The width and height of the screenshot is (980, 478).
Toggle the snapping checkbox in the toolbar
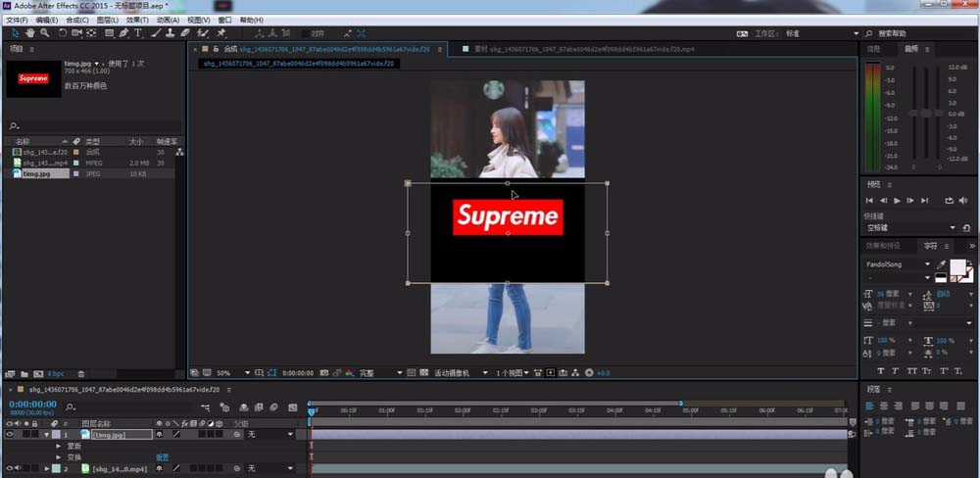[x=306, y=33]
